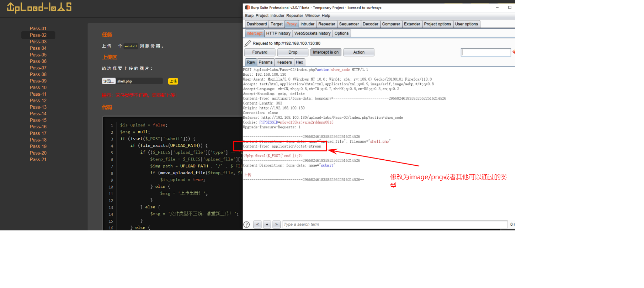Select the Hex request view tab

click(x=299, y=62)
